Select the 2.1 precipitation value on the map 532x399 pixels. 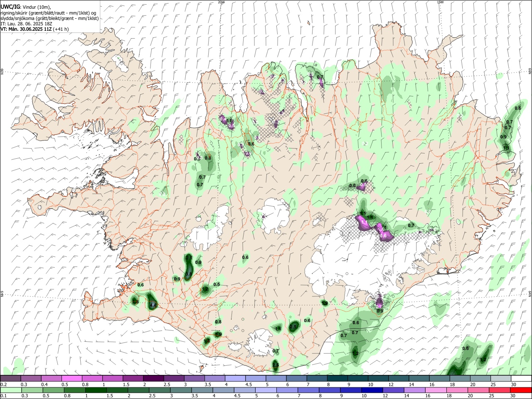pyautogui.click(x=189, y=258)
